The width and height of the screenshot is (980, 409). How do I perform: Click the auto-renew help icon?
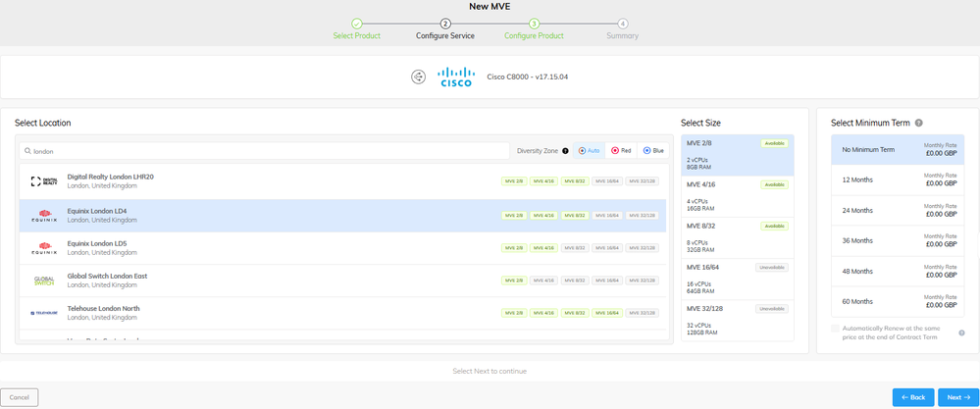click(962, 332)
